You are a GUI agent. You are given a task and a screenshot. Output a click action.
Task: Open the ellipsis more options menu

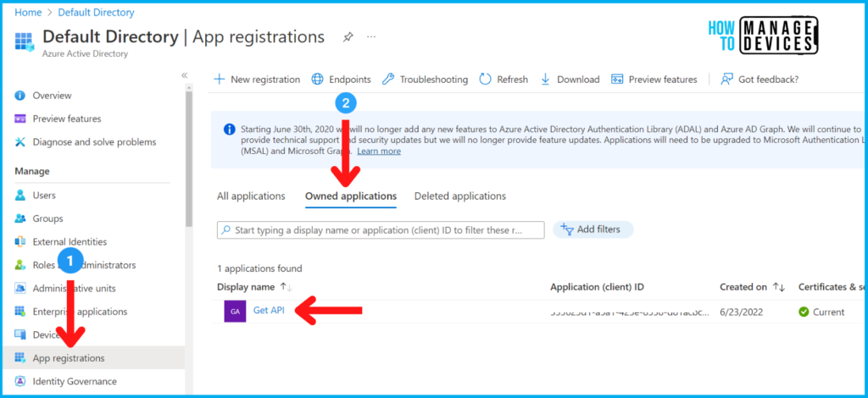(371, 37)
